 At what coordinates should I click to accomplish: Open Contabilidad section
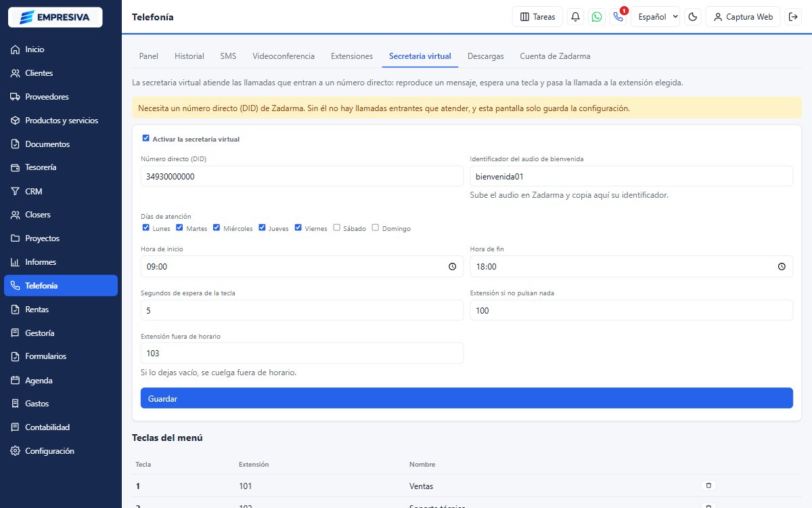[61, 427]
